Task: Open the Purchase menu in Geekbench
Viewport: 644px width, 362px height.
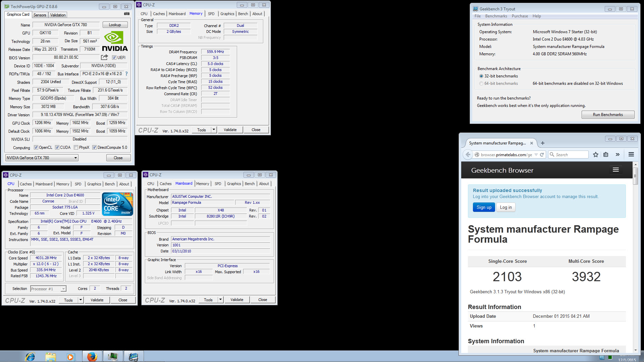Action: tap(520, 16)
